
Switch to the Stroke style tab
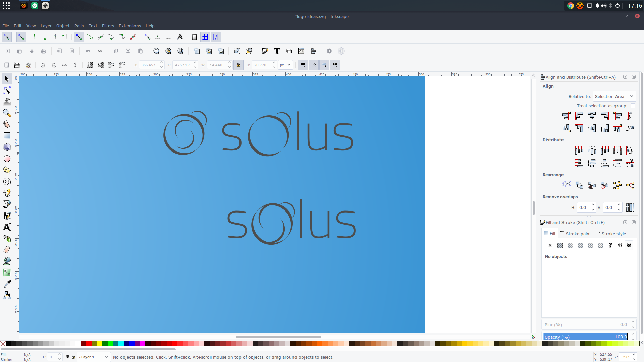(x=611, y=234)
